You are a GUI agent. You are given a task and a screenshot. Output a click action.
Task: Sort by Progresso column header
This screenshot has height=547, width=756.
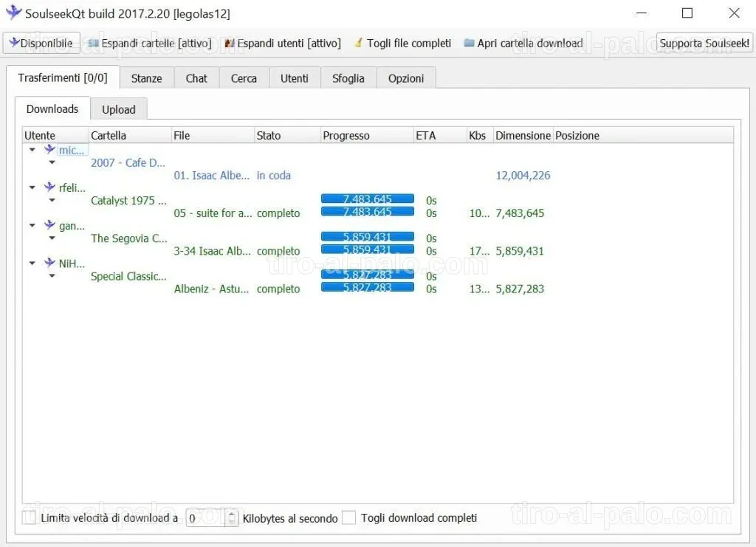click(x=367, y=135)
